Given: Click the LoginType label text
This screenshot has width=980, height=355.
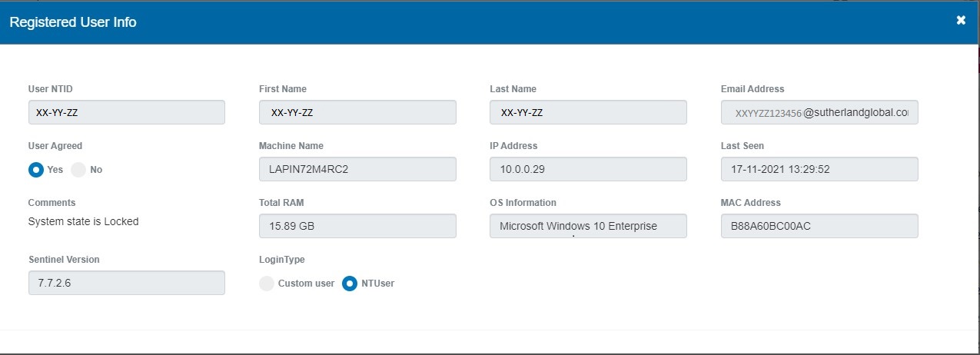Looking at the screenshot, I should [x=282, y=260].
